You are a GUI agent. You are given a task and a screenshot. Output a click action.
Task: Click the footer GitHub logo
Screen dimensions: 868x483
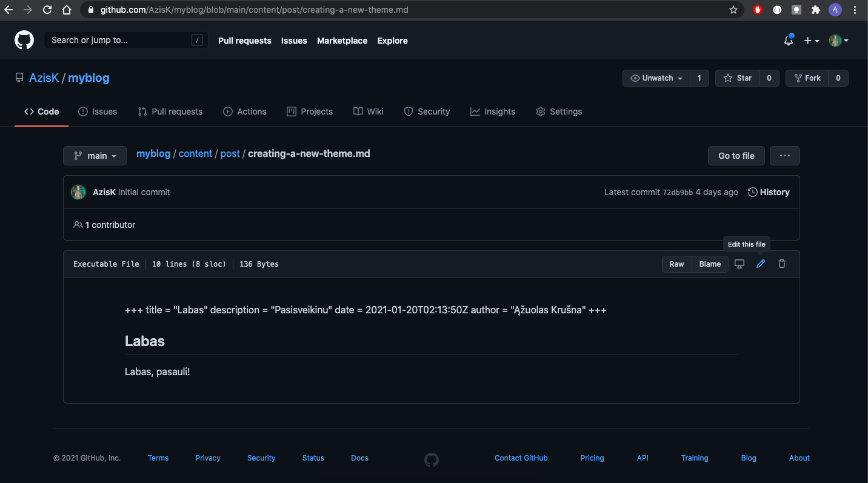coord(432,459)
